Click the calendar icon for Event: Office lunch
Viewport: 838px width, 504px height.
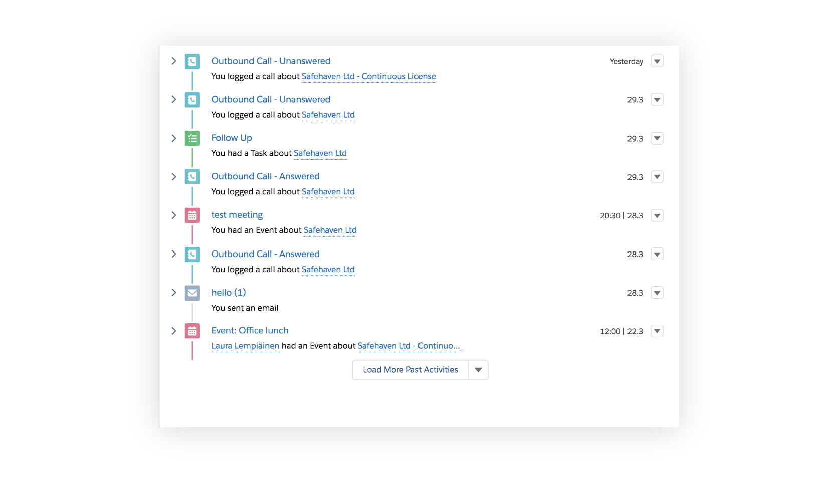tap(192, 331)
